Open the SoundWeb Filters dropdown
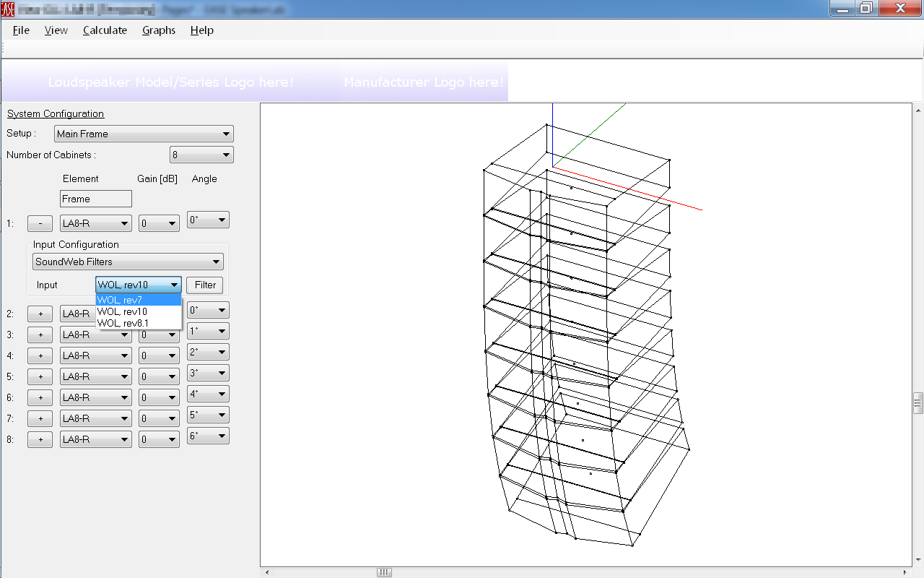 click(128, 262)
